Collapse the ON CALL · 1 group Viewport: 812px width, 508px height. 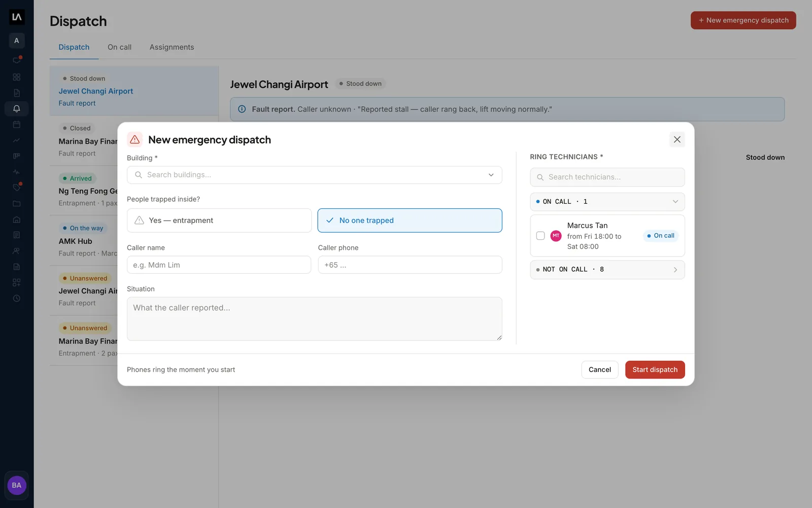pyautogui.click(x=607, y=202)
